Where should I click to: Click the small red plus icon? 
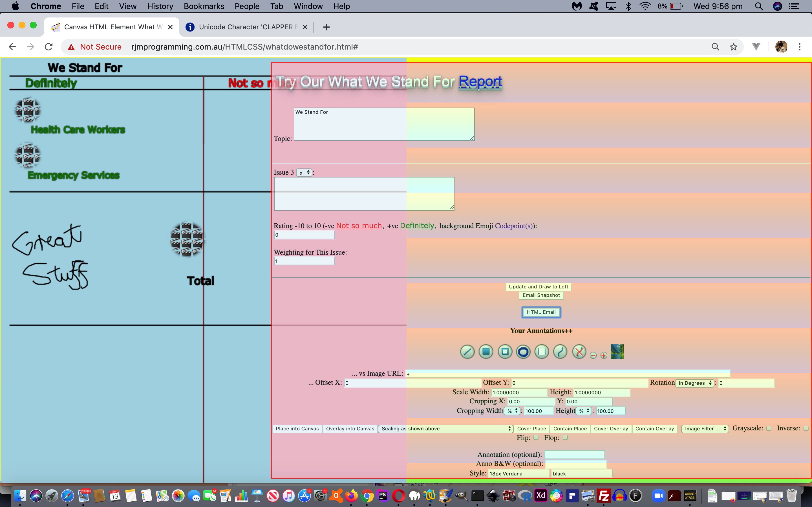(x=604, y=355)
